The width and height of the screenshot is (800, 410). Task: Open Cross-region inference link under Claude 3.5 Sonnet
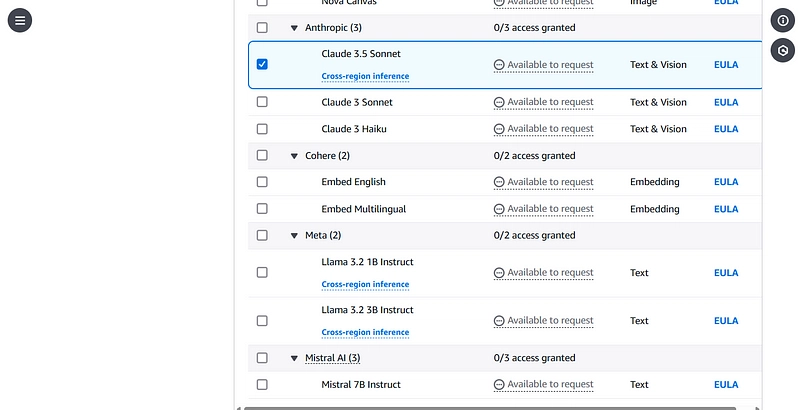[x=365, y=76]
